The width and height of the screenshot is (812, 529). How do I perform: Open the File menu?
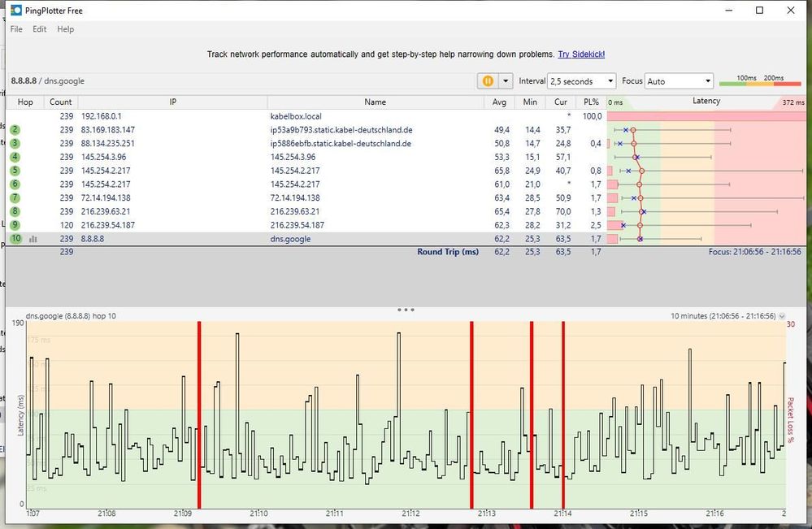click(16, 29)
